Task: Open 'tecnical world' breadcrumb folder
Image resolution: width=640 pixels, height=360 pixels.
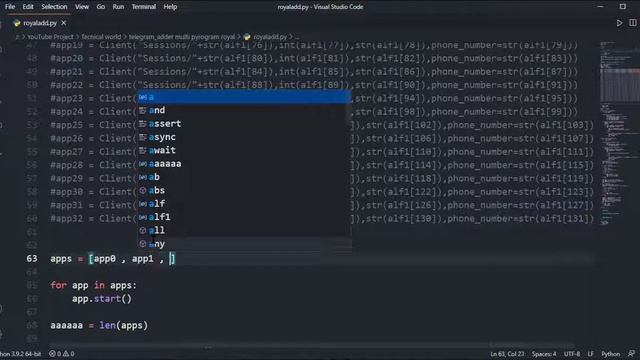Action: 101,37
